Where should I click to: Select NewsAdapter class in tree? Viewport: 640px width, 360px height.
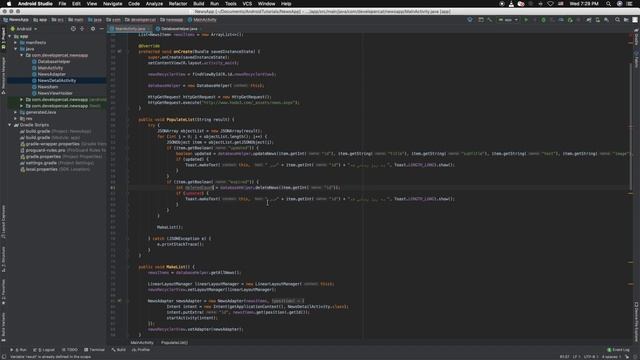tap(51, 74)
